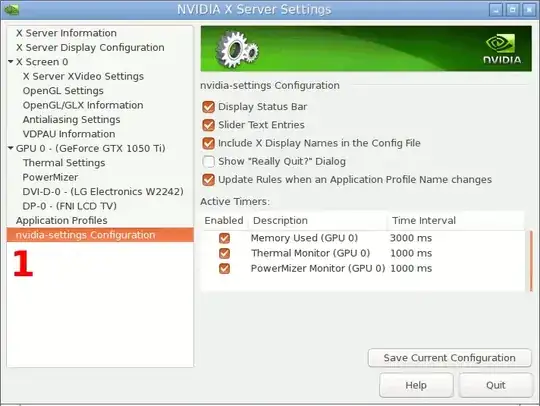Click the gears icon in the green banner

237,49
